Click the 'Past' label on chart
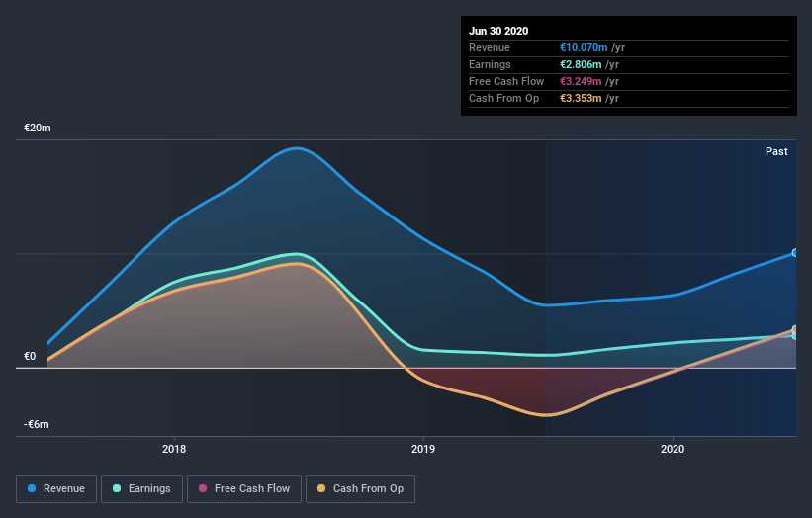 pyautogui.click(x=776, y=151)
